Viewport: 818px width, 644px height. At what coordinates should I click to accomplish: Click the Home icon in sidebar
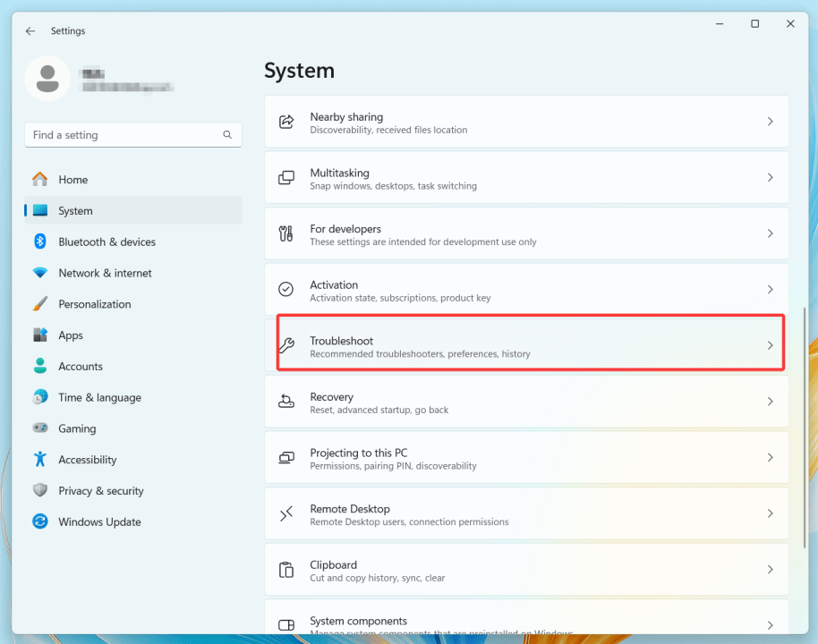[40, 180]
